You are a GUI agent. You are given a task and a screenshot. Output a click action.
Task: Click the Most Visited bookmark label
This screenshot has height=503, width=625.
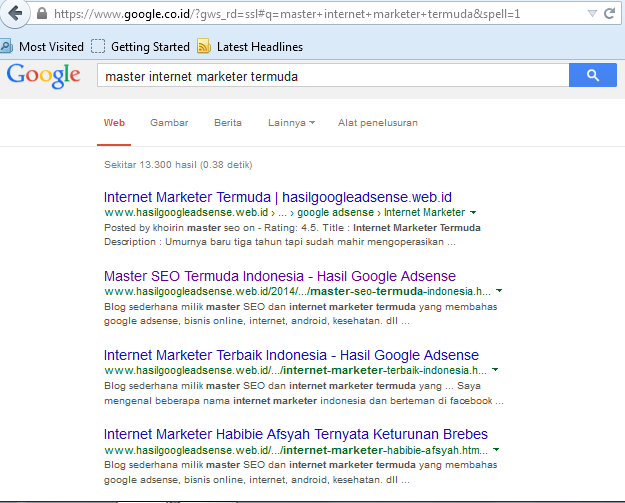51,47
